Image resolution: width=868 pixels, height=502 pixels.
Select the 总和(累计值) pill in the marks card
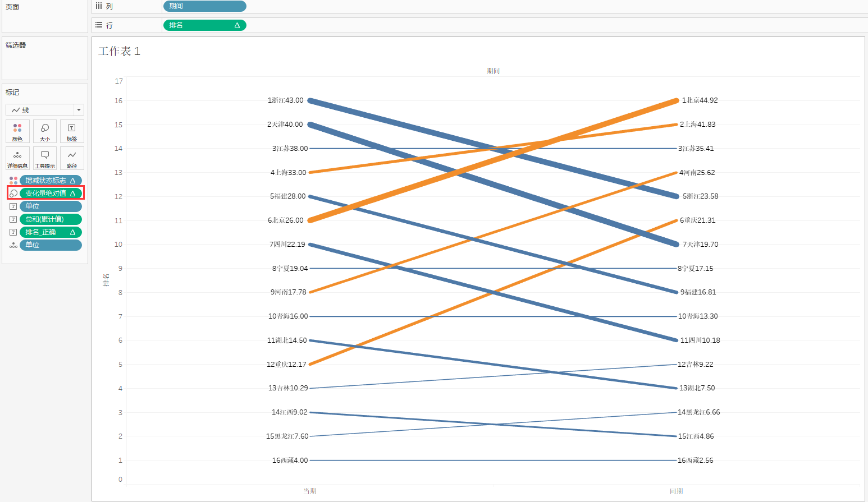pos(51,219)
